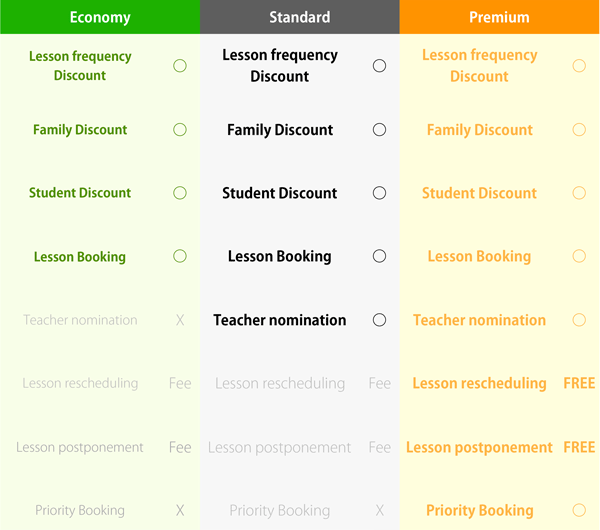Click the Premium Teacher nomination text
The width and height of the screenshot is (600, 530).
(479, 320)
